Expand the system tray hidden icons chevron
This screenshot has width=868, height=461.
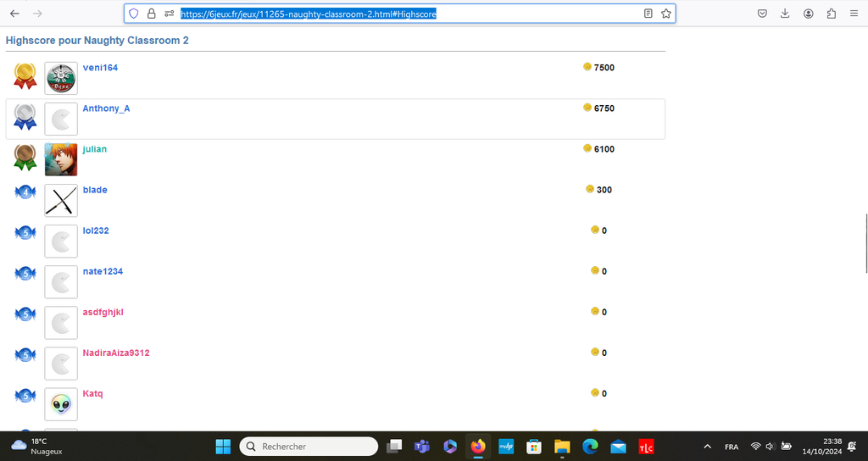708,447
